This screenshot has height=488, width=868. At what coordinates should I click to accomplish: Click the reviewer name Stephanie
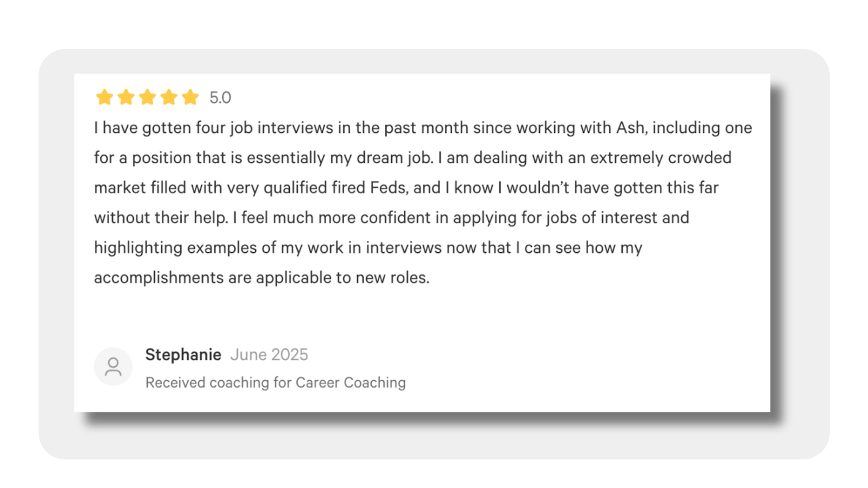point(183,355)
